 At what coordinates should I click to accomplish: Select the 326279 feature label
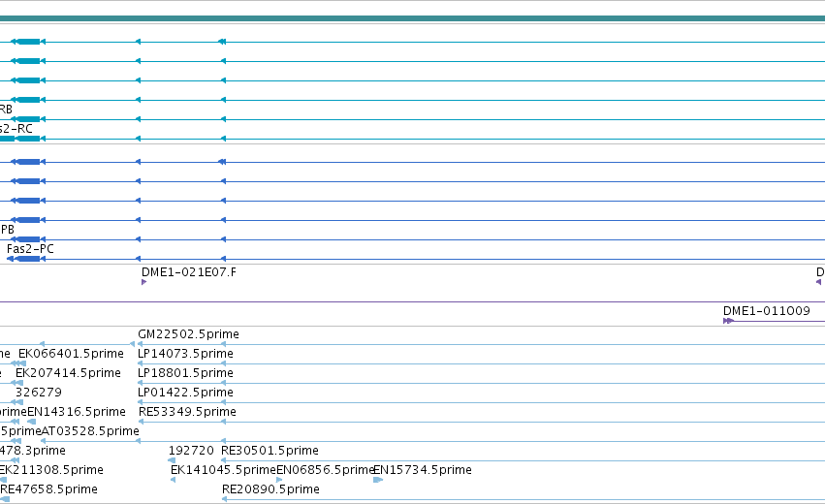[x=39, y=393]
